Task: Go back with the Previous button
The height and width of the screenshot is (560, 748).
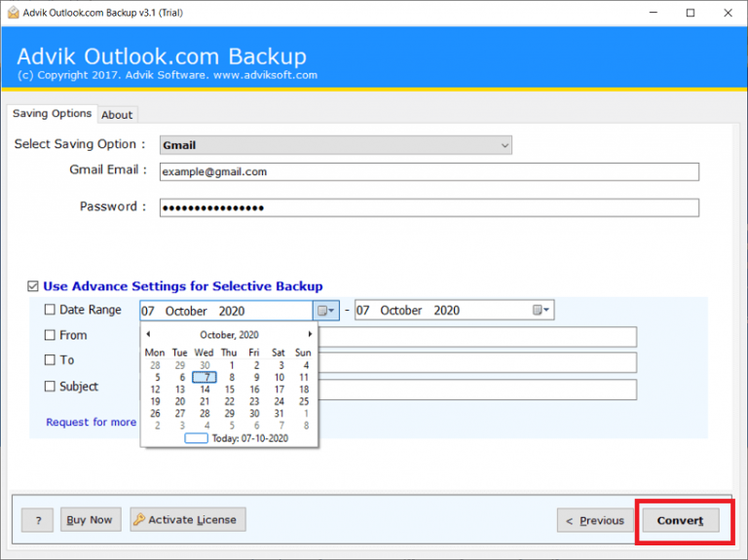Action: (595, 520)
